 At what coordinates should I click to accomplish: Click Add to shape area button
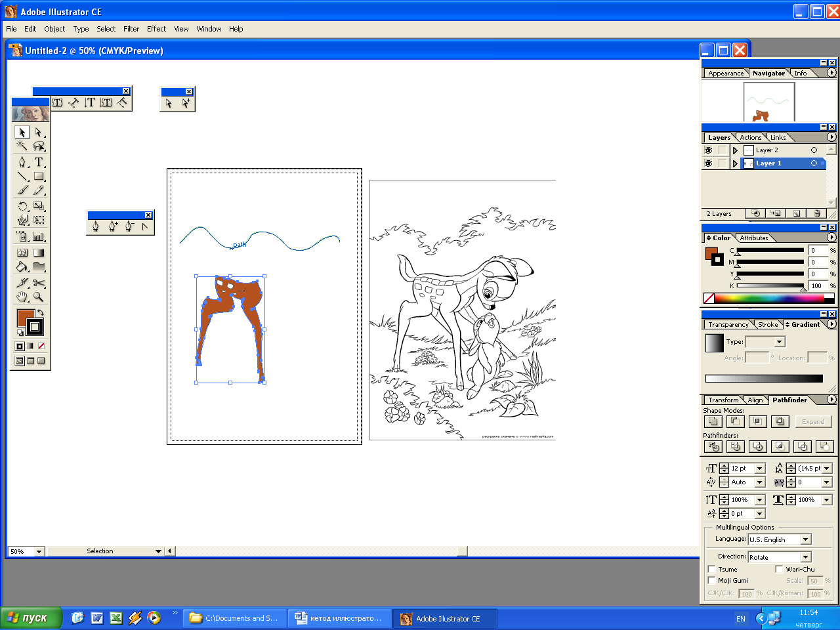(x=713, y=421)
